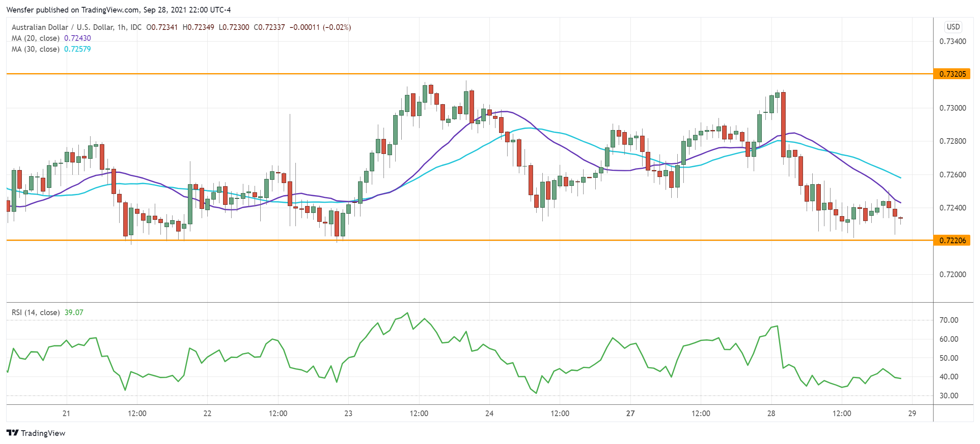
Task: Click the 0.72000 price axis label
Action: tap(953, 274)
